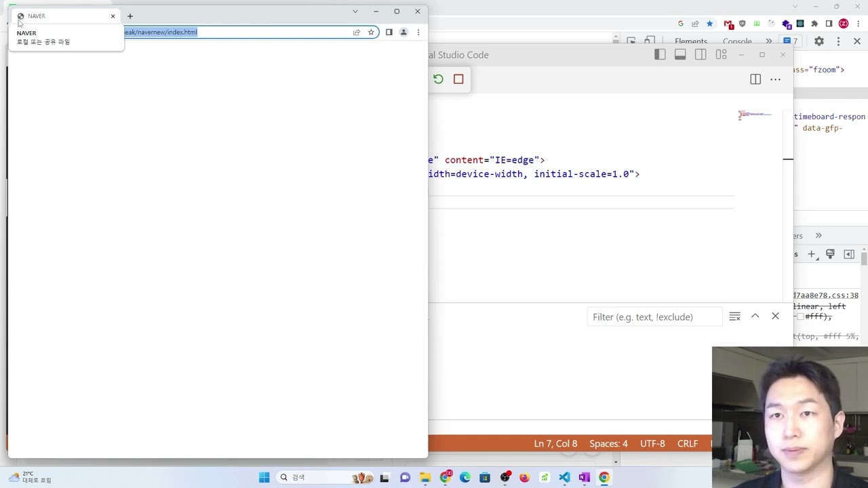The height and width of the screenshot is (488, 868).
Task: Click the #fff color swatch in Styles pane
Action: point(802,317)
